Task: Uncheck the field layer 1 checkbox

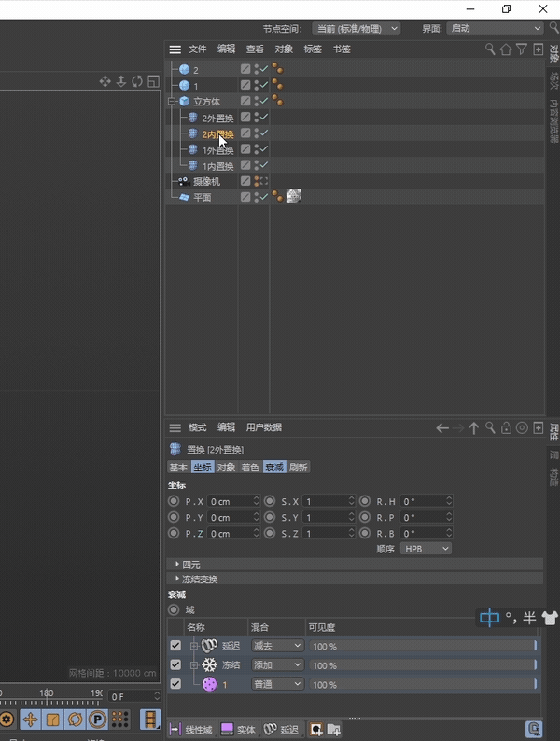Action: (x=175, y=684)
